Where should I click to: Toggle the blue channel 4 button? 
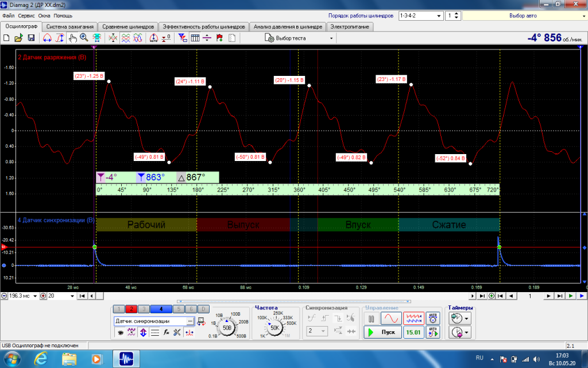click(161, 309)
